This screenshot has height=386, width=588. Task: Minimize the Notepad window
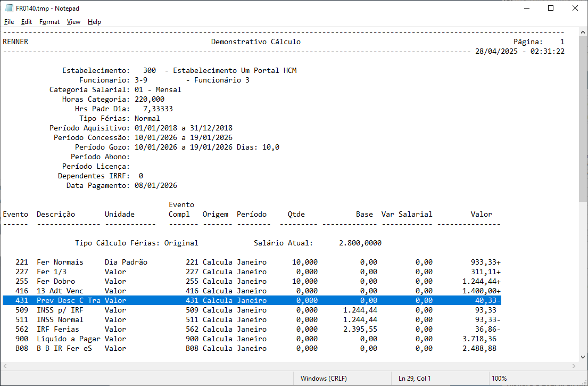pos(526,9)
